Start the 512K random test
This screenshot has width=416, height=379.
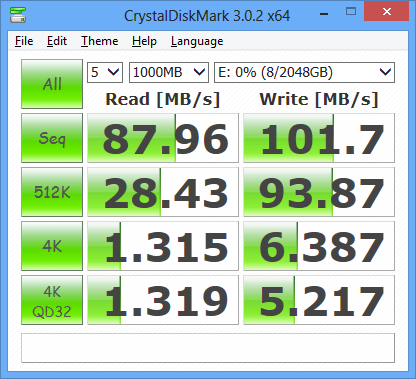tap(52, 192)
